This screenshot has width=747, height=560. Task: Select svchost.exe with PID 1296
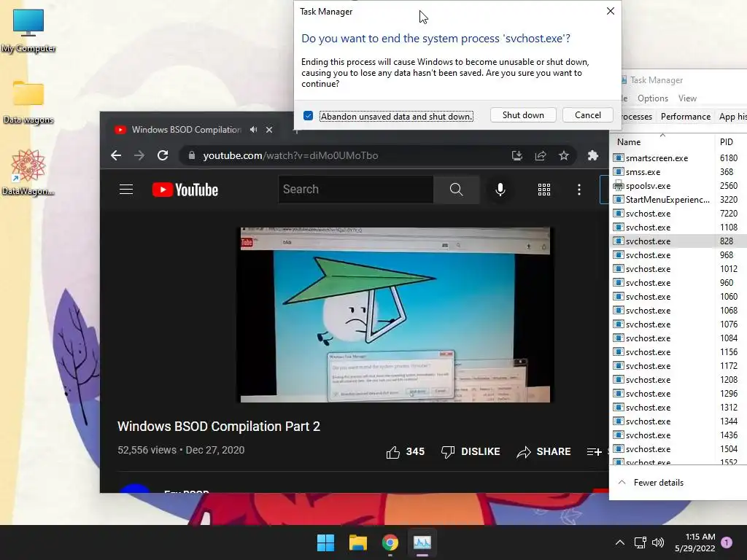click(x=679, y=393)
